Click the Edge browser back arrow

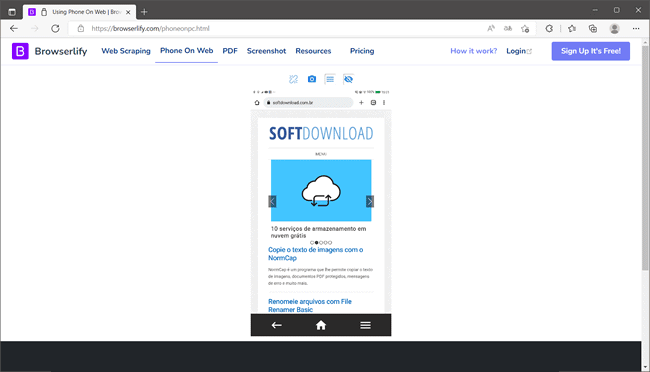coord(14,29)
